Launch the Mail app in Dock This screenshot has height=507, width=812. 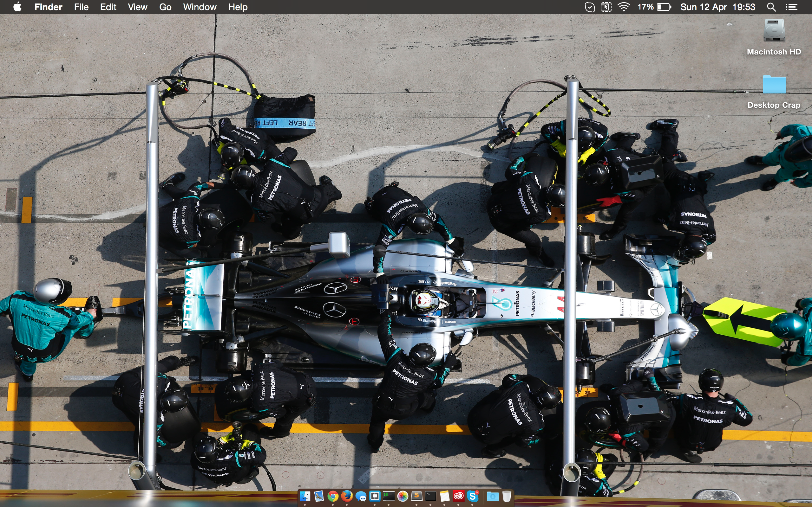pyautogui.click(x=319, y=496)
